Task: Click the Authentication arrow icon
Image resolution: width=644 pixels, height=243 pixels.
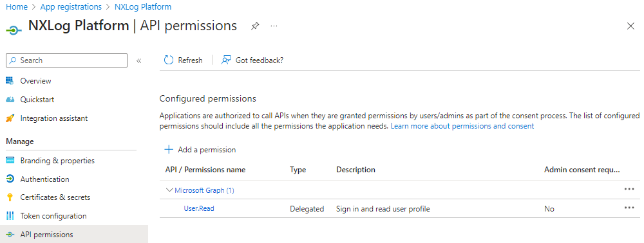Action: 10,179
